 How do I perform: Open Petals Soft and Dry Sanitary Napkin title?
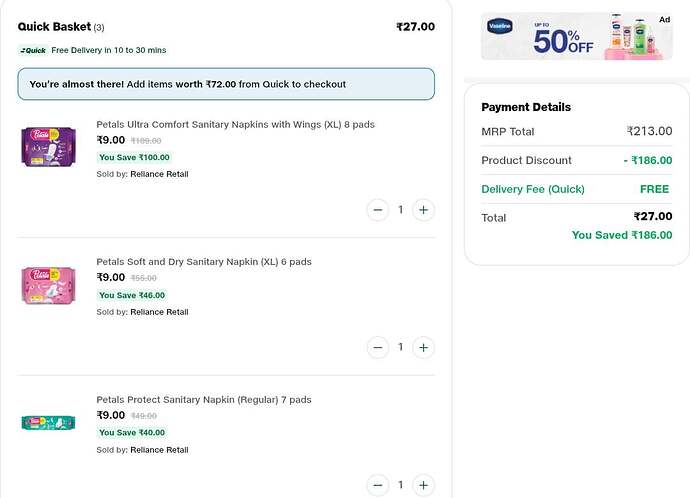pyautogui.click(x=204, y=262)
